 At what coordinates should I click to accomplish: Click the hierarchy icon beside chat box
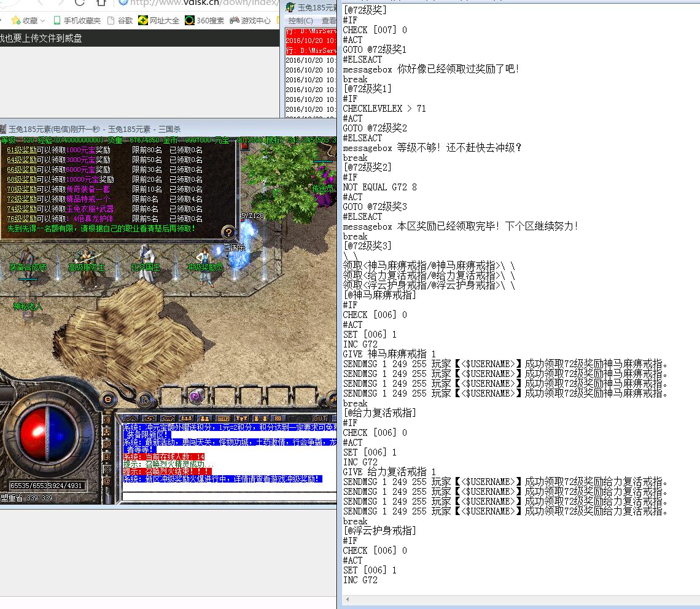click(x=107, y=432)
